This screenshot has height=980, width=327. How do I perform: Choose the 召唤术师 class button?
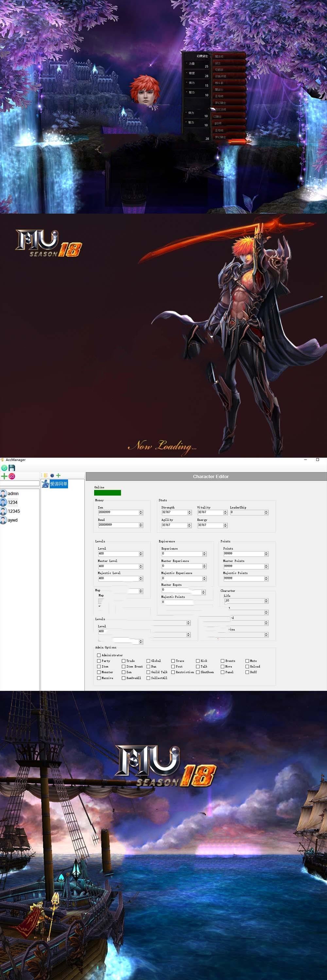[228, 76]
